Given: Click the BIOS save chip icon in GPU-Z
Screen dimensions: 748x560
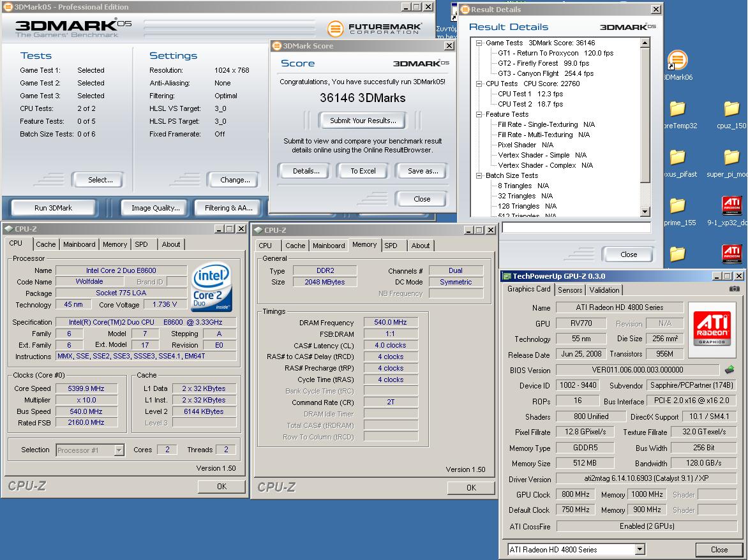Looking at the screenshot, I should click(x=729, y=369).
